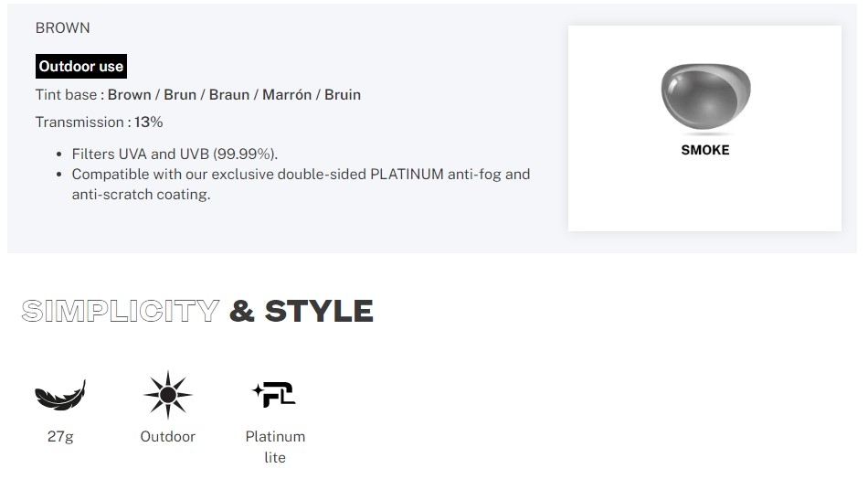The image size is (868, 479).
Task: Click the SMOKE label under lens
Action: [705, 150]
